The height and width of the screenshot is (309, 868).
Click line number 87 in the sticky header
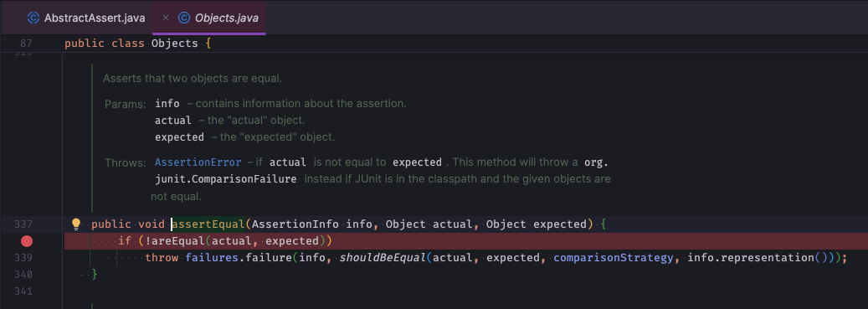coord(26,44)
